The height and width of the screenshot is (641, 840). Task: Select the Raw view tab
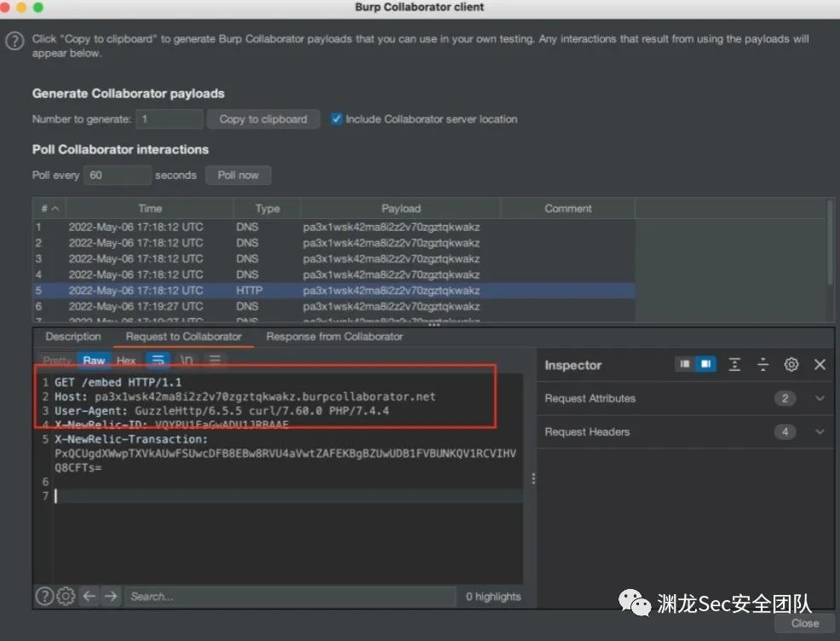coord(94,361)
